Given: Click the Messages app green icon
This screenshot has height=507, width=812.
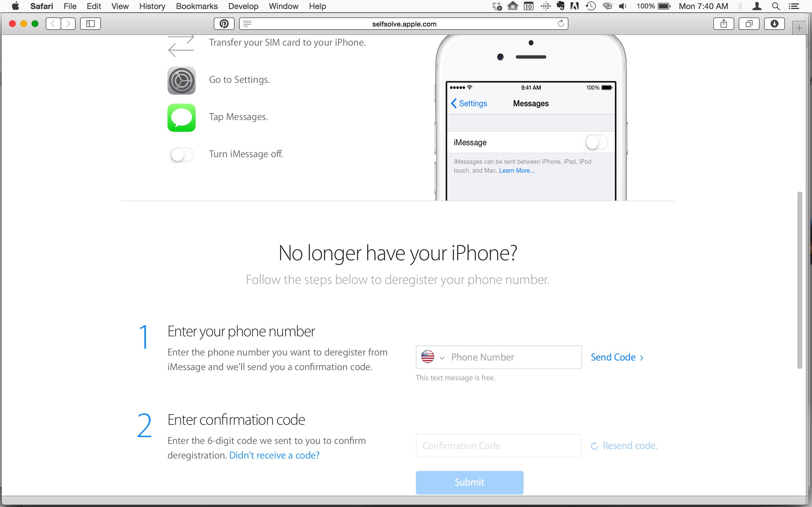Looking at the screenshot, I should pos(181,117).
